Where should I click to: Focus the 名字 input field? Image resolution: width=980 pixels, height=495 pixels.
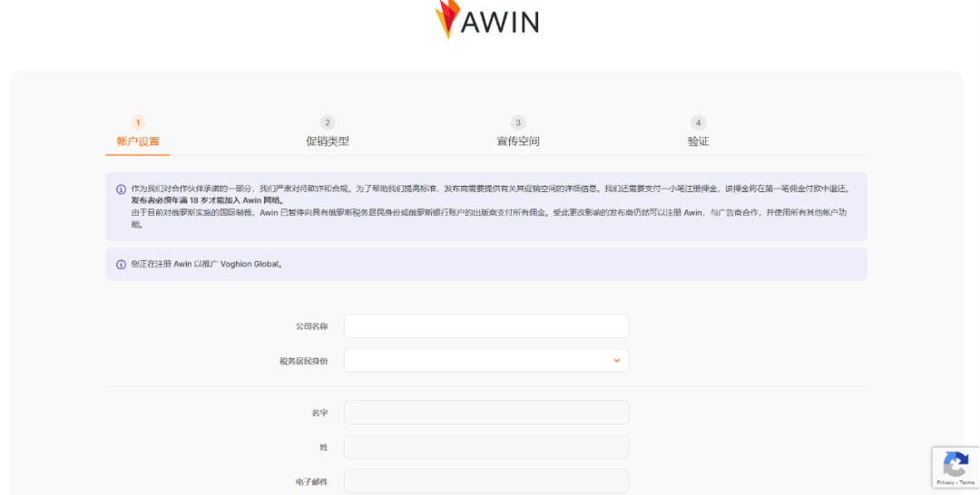click(x=486, y=412)
